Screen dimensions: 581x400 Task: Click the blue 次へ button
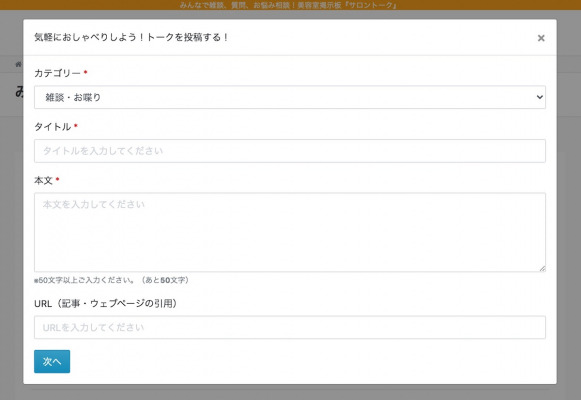coord(52,361)
